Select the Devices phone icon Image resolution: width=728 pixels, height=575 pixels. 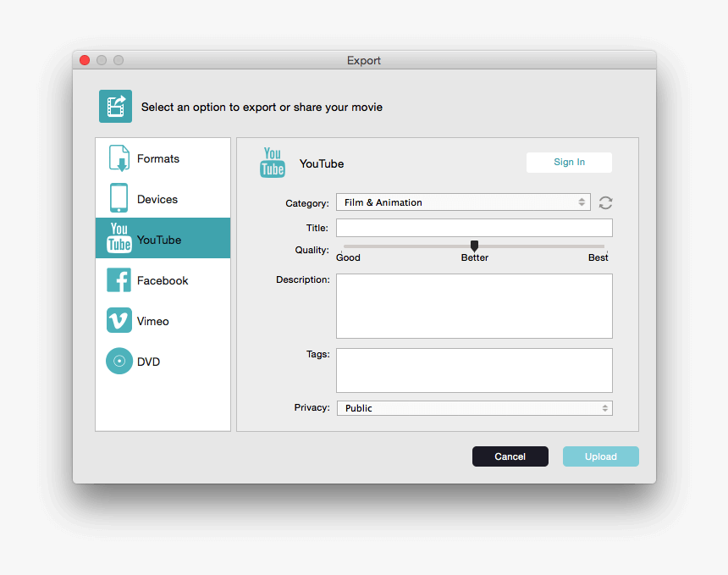119,199
